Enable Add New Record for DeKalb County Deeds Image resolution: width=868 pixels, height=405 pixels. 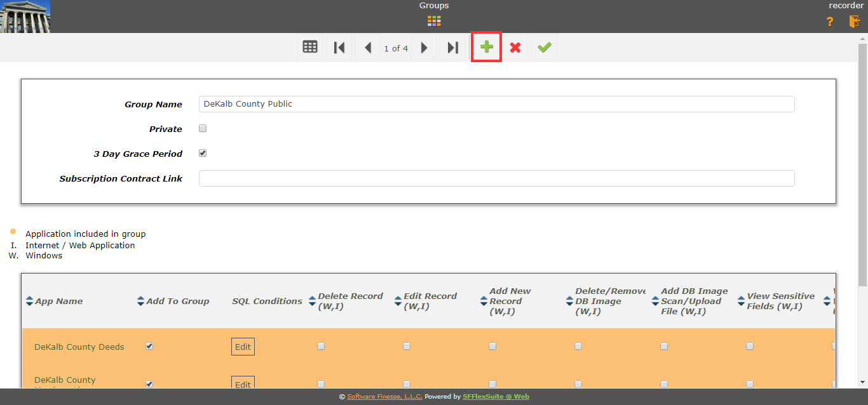point(492,346)
